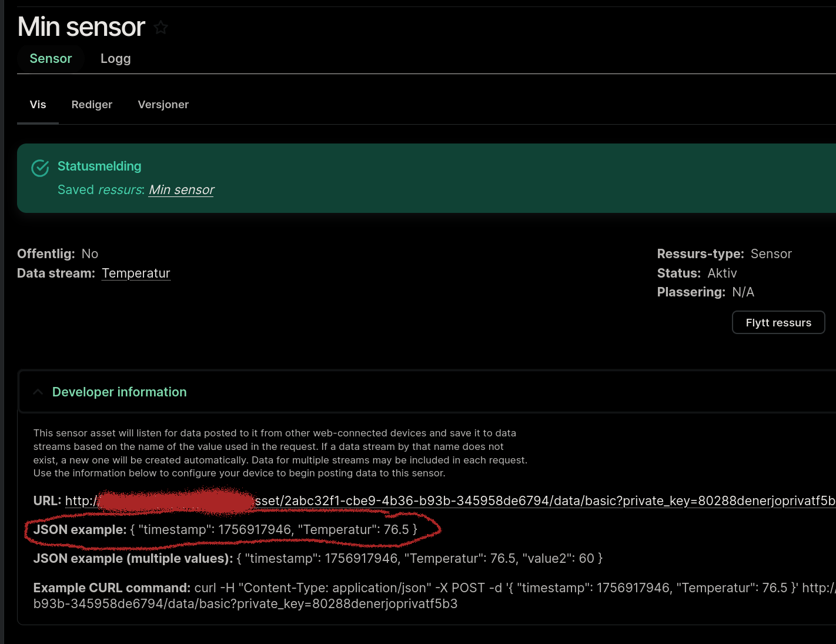Go to the Versjoner tab

coord(163,105)
